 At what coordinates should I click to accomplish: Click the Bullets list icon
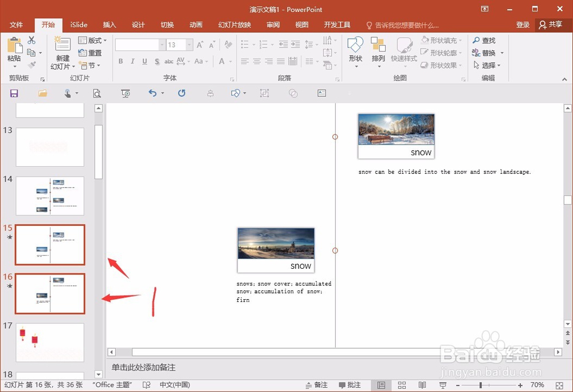[245, 45]
